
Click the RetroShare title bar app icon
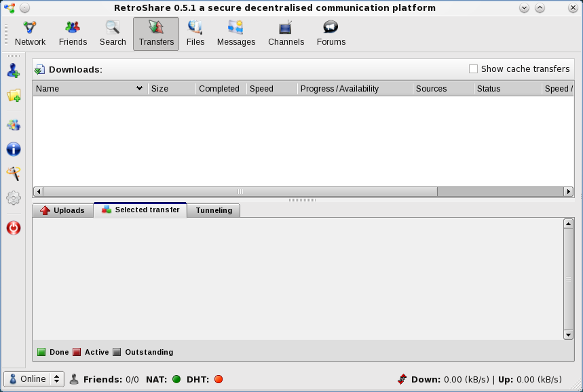10,8
